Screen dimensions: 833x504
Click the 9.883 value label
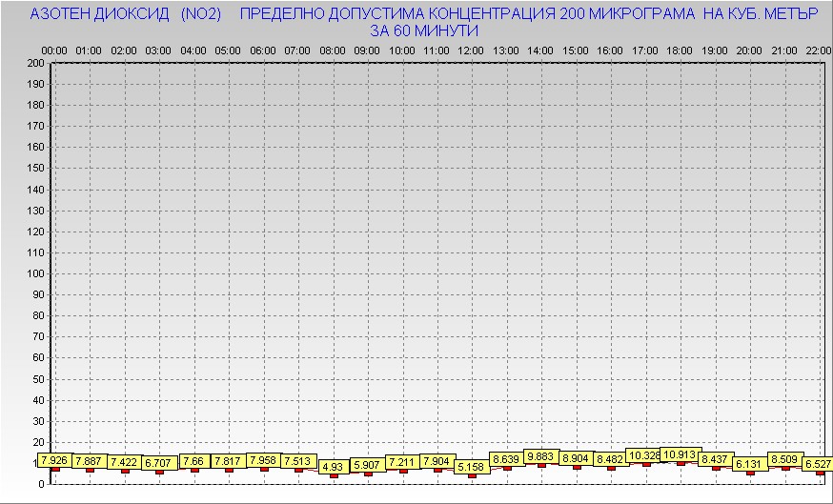pyautogui.click(x=540, y=456)
